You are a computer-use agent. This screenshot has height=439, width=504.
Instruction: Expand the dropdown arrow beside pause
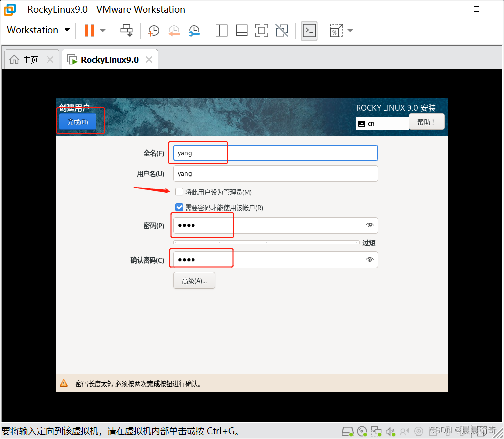coord(103,31)
